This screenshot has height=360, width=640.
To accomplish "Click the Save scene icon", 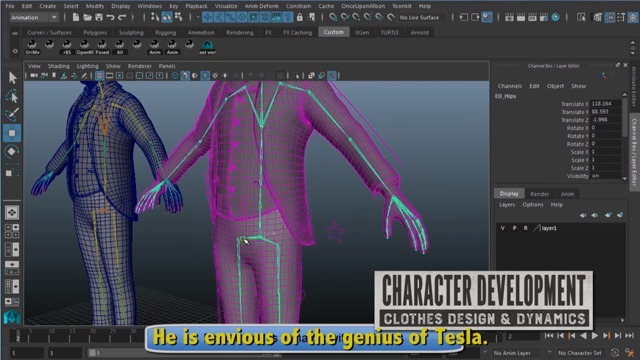I will point(99,17).
